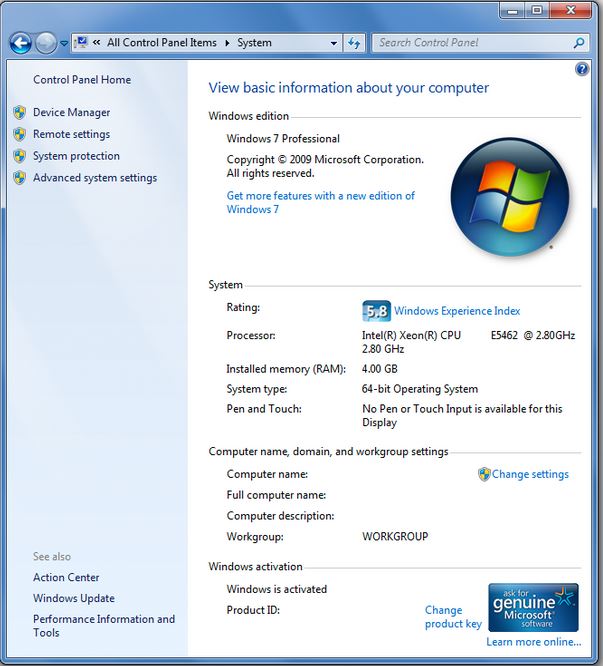Open Control Panel Home
This screenshot has height=666, width=603.
point(82,79)
